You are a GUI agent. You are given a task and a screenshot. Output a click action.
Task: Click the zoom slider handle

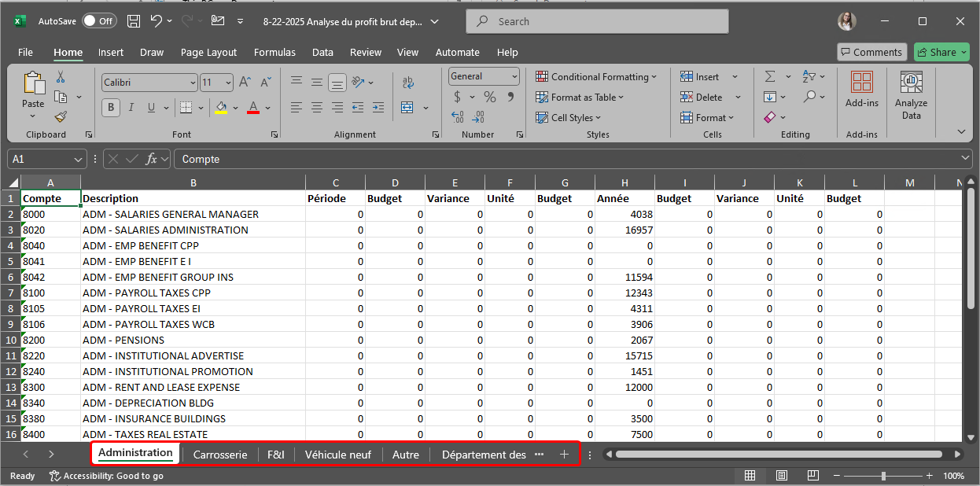[x=883, y=476]
